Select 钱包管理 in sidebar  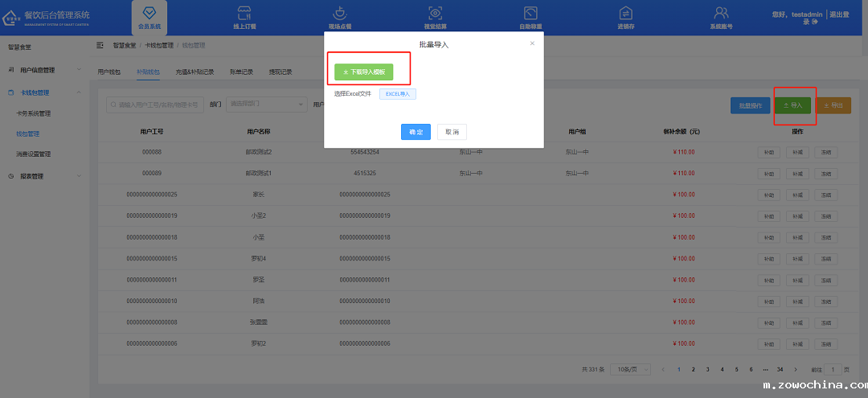[x=27, y=134]
